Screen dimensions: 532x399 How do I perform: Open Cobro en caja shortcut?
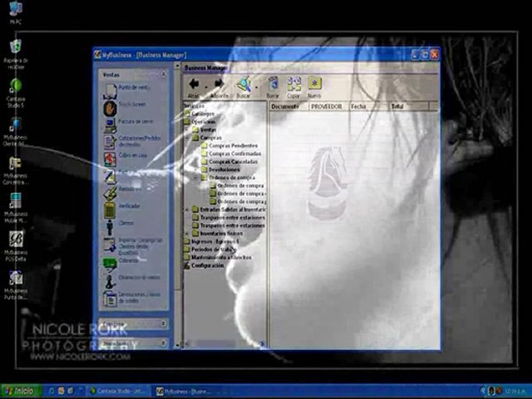[x=126, y=158]
